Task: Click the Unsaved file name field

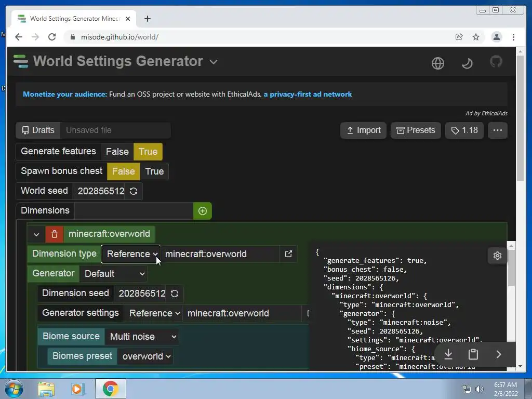Action: click(x=115, y=130)
